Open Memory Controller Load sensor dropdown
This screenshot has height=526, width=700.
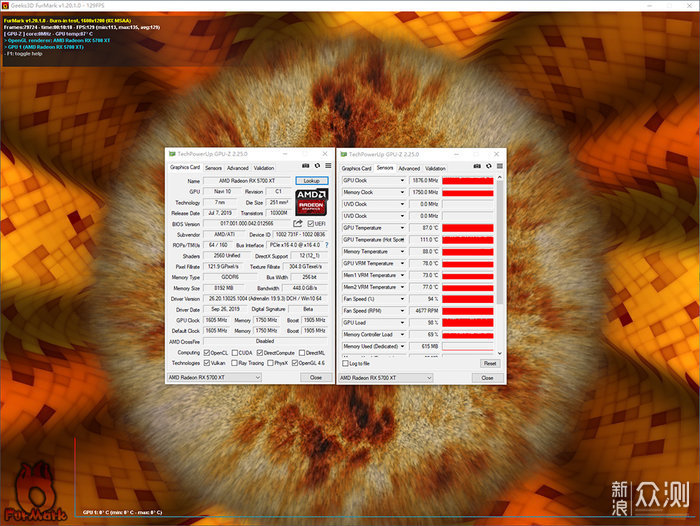click(x=402, y=334)
